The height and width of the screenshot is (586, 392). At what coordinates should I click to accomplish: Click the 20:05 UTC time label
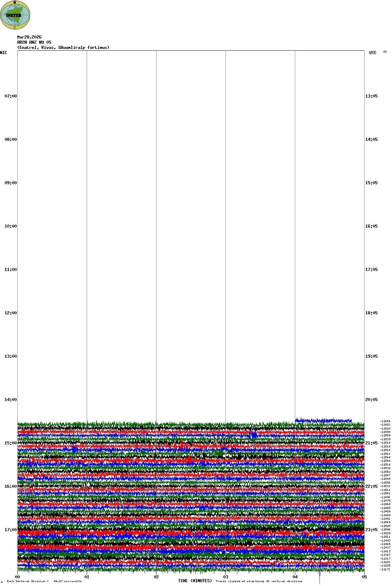(x=371, y=400)
